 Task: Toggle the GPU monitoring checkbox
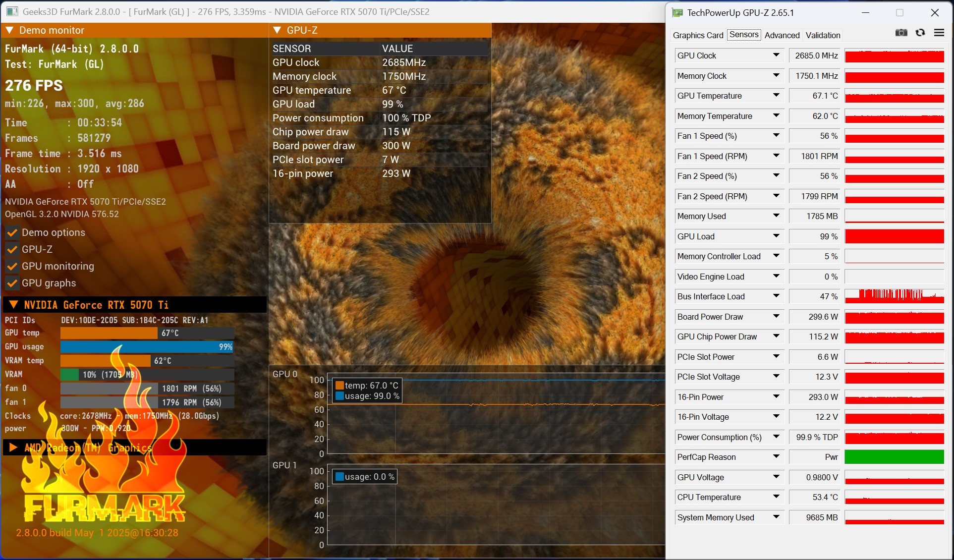click(12, 266)
